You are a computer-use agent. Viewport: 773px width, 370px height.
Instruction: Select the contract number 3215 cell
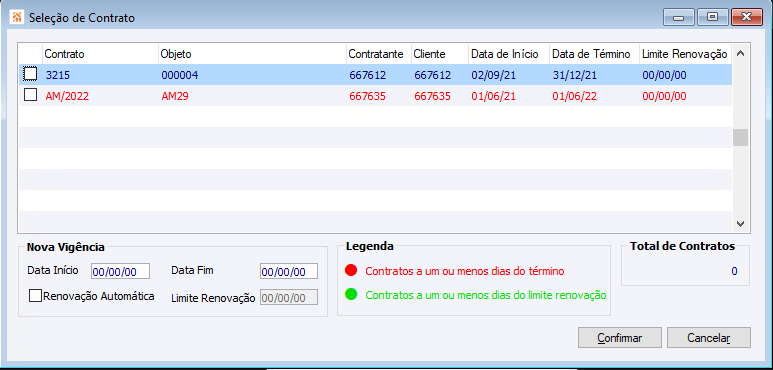[x=57, y=75]
